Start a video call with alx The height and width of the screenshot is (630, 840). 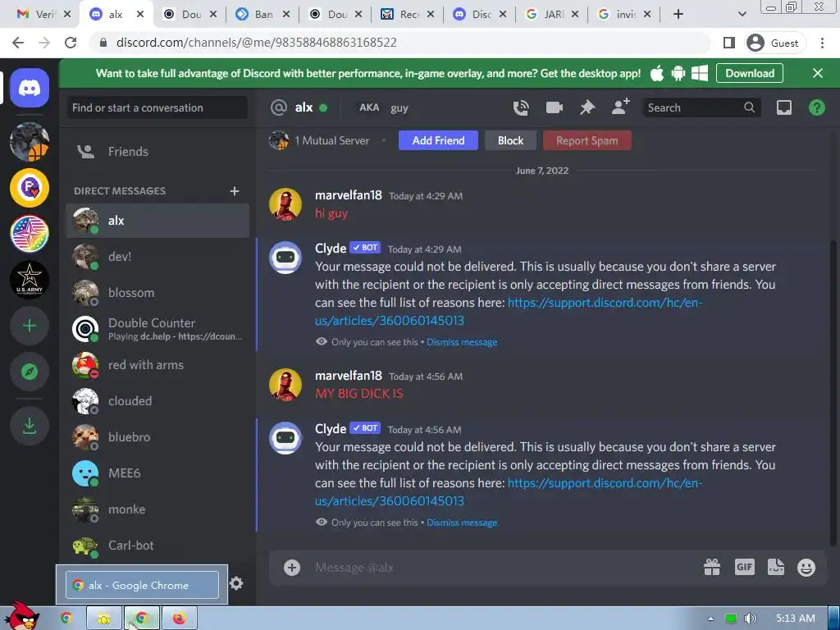(x=554, y=107)
